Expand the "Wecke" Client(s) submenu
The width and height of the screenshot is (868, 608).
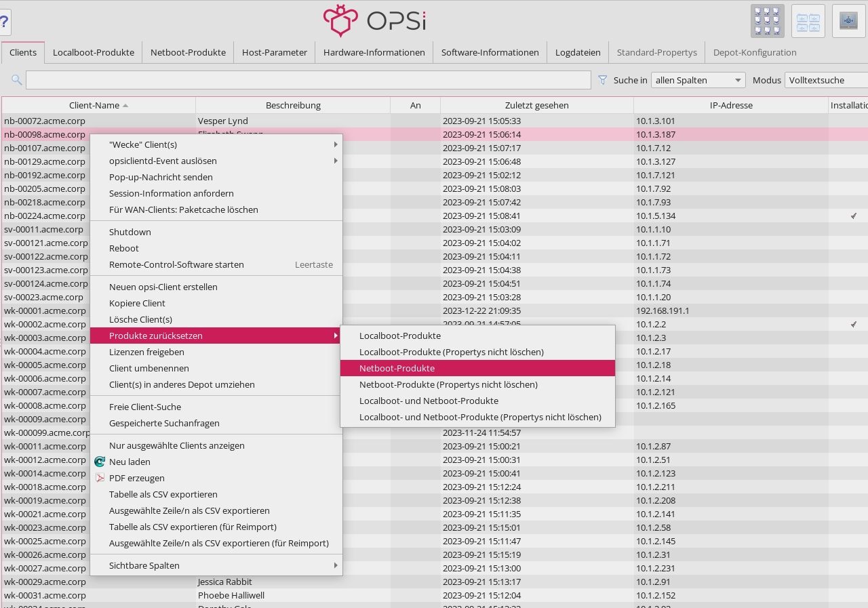[216, 144]
